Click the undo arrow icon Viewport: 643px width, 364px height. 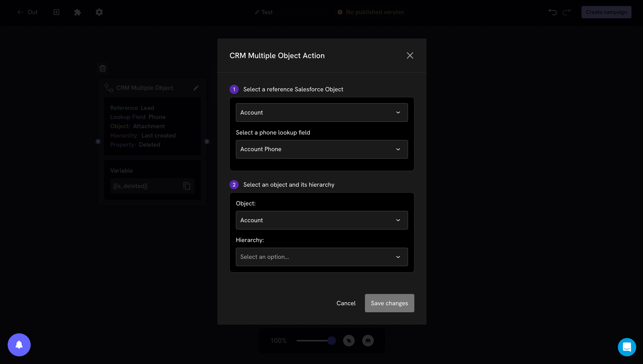(x=553, y=12)
